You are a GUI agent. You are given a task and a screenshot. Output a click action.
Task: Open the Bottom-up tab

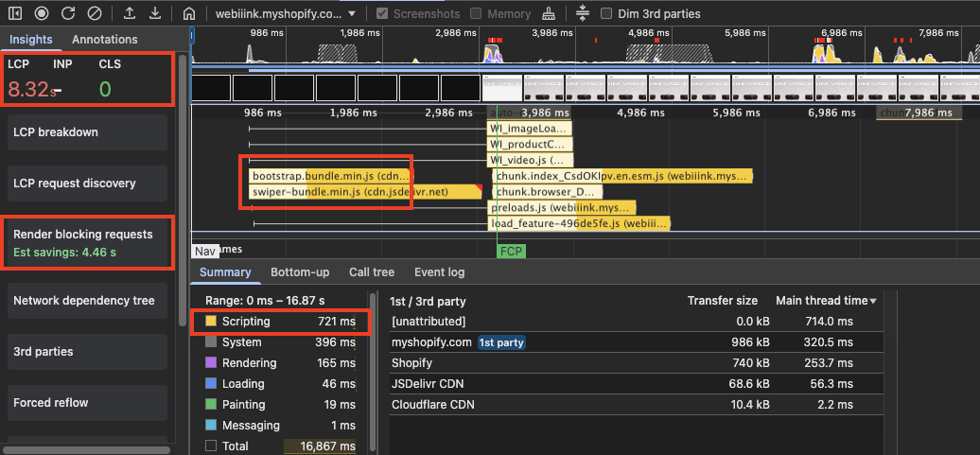tap(300, 272)
